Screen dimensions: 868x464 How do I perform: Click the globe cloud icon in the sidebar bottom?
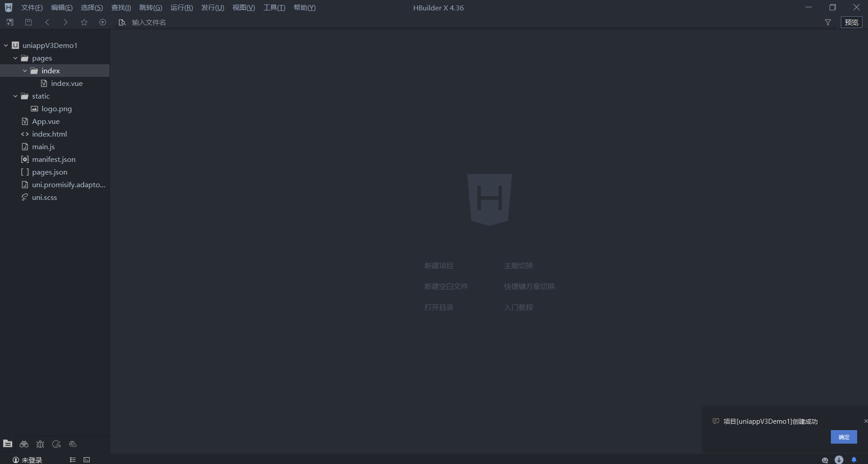[73, 444]
